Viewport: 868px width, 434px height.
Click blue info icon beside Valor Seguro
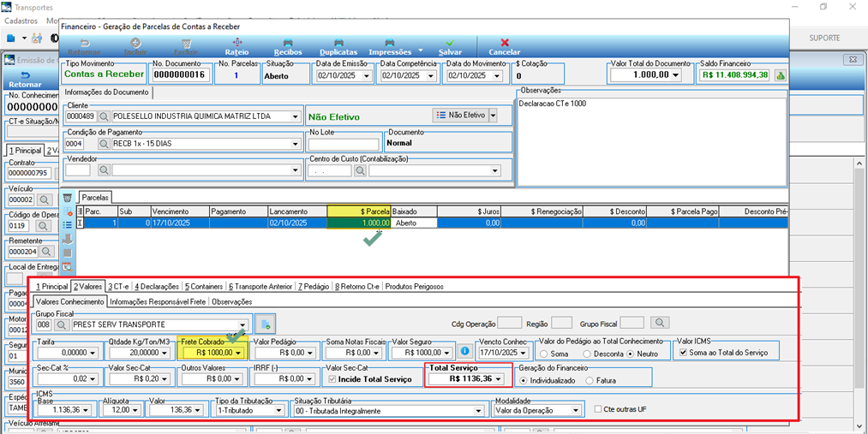point(465,351)
